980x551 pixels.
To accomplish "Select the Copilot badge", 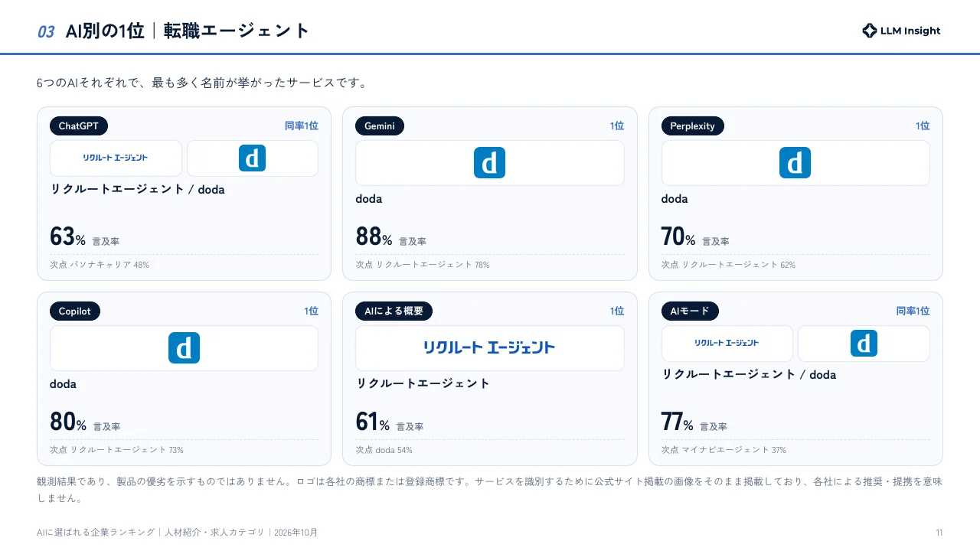I will click(75, 311).
